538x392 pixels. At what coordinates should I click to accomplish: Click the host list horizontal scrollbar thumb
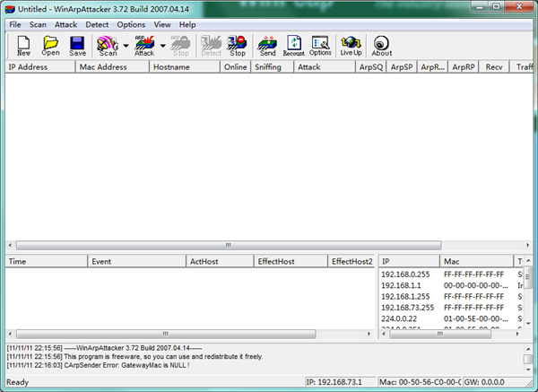(229, 245)
